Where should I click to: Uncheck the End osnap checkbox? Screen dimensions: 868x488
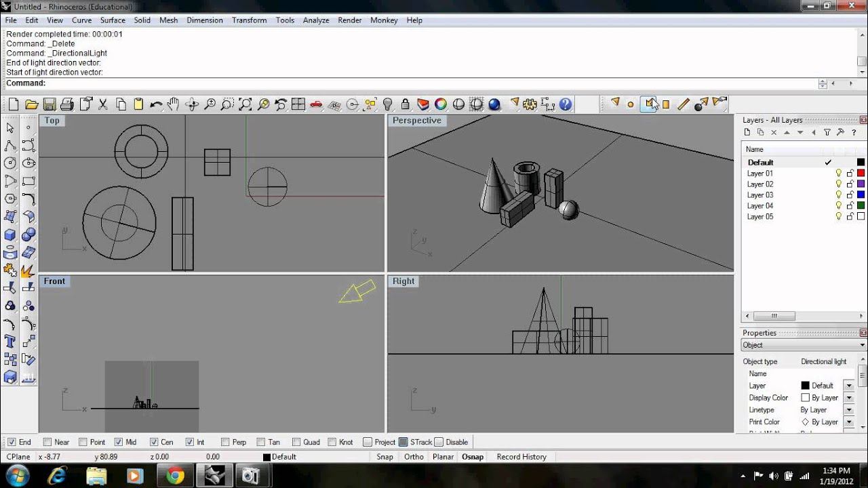point(12,442)
